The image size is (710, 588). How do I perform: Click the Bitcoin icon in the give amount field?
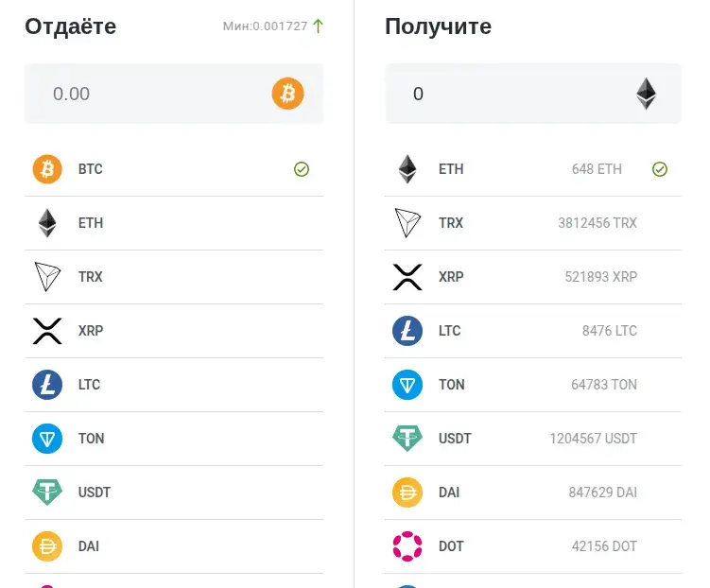coord(287,94)
